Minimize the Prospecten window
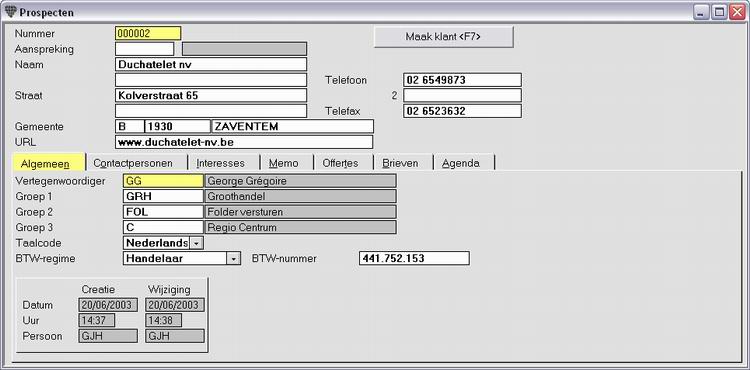The width and height of the screenshot is (750, 370). pyautogui.click(x=701, y=12)
